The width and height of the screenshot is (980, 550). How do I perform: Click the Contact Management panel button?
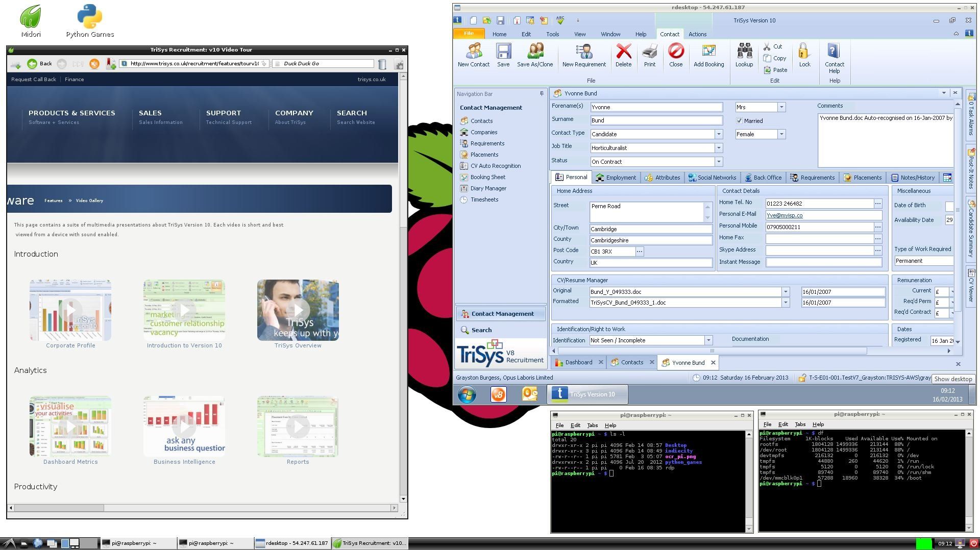coord(500,314)
